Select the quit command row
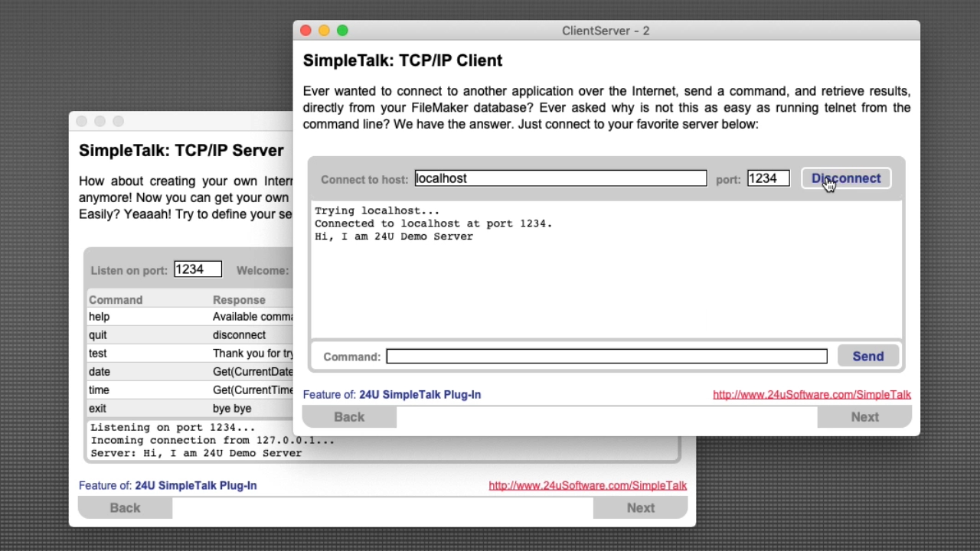 [x=153, y=334]
